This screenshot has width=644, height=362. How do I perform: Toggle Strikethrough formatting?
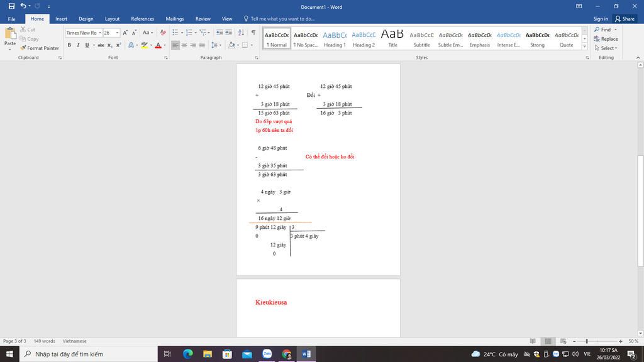[x=101, y=45]
